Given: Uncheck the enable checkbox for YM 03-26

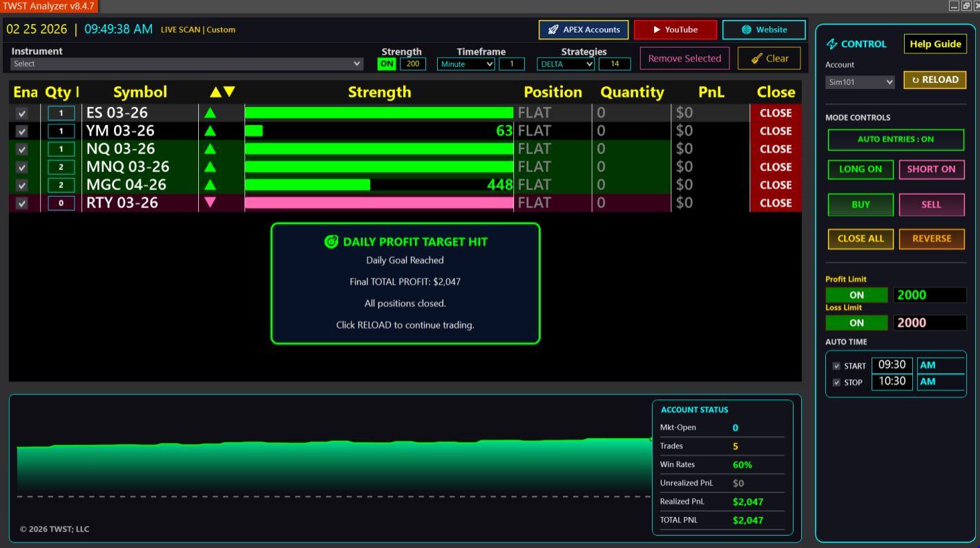Looking at the screenshot, I should point(22,131).
